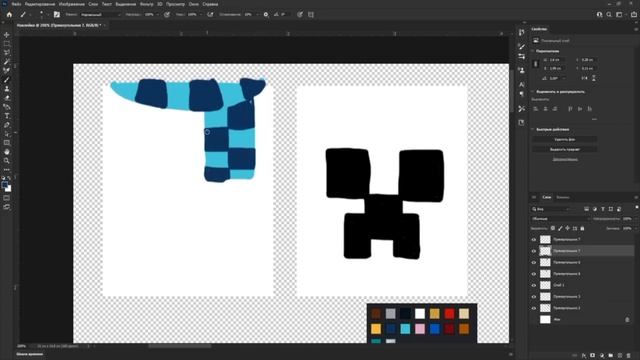Open the layer Fill percentage dropdown
This screenshot has height=360, width=640.
pos(635,228)
